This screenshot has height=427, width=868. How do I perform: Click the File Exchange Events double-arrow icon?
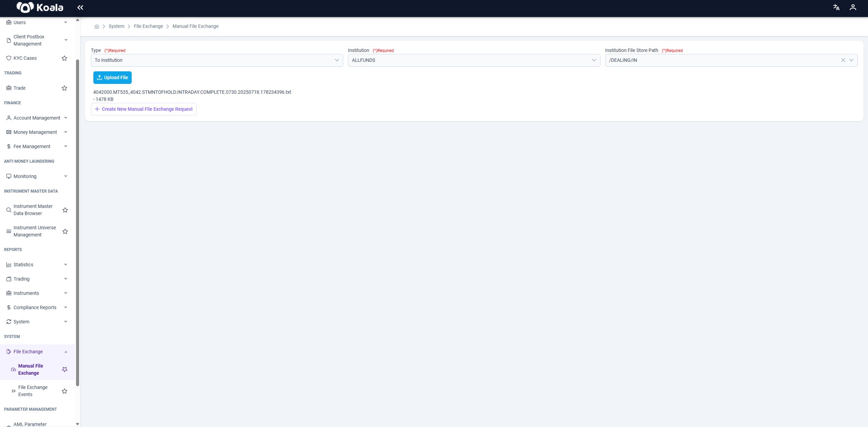(x=14, y=391)
